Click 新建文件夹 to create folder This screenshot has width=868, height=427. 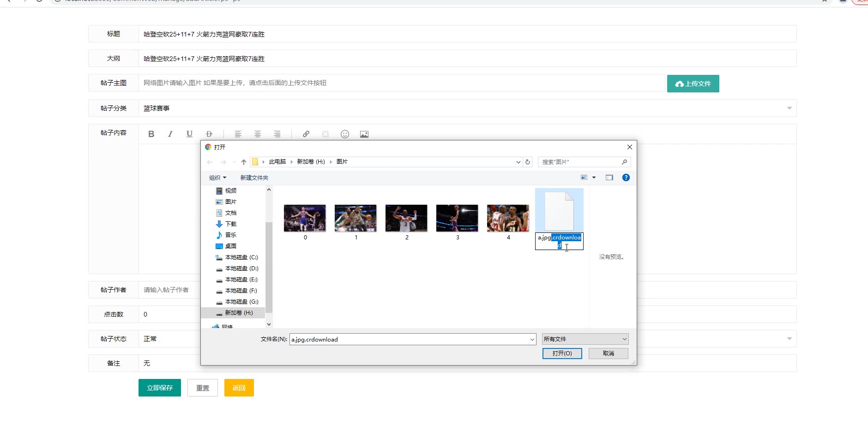click(x=254, y=178)
